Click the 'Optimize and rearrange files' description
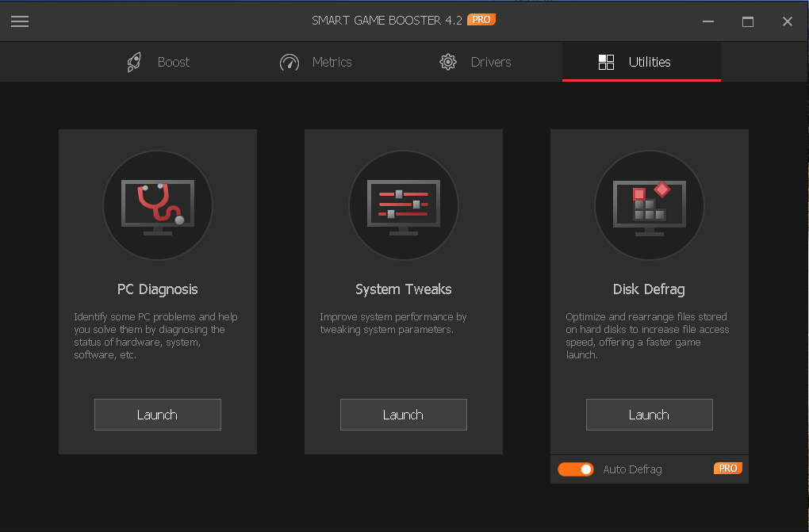 [x=647, y=335]
